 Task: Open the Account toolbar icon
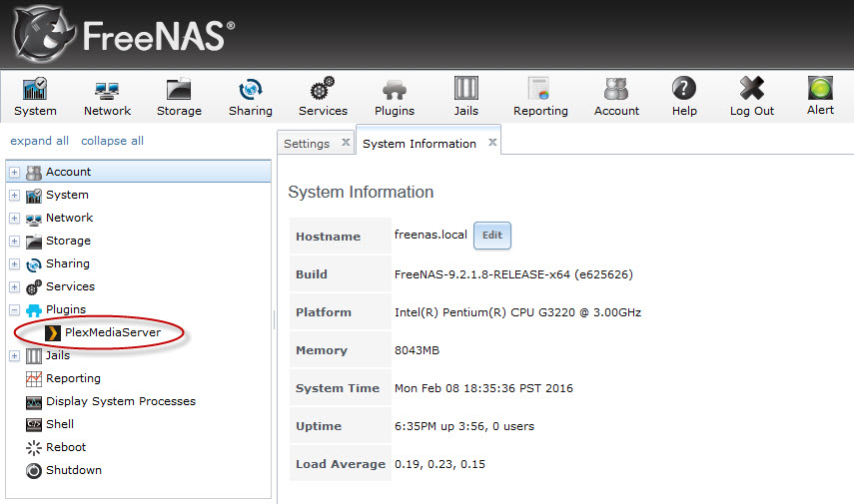click(x=616, y=88)
